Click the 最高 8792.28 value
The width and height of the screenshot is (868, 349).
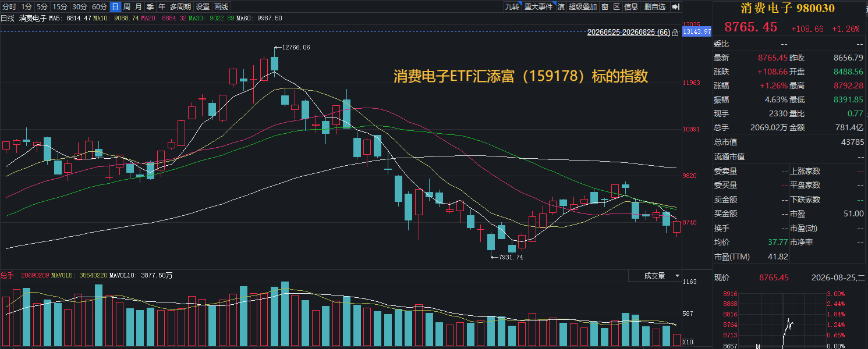[849, 86]
